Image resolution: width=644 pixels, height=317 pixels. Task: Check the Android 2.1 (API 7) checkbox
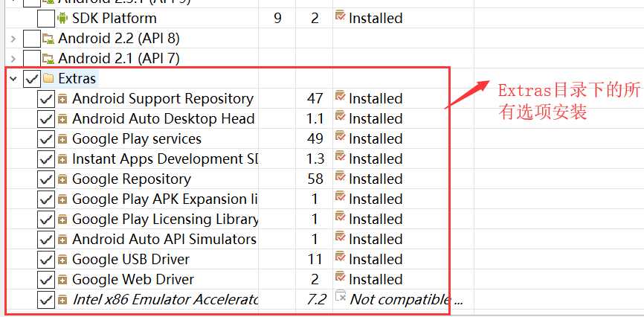(x=32, y=58)
